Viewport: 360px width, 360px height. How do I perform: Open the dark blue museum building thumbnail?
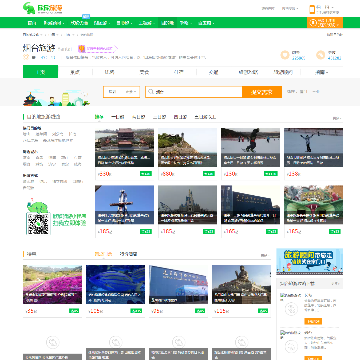click(250, 205)
